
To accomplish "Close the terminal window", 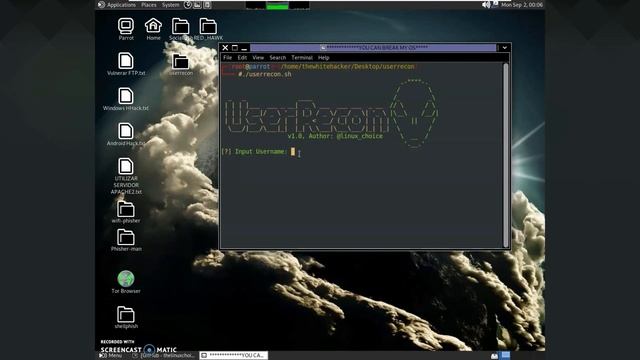I will point(225,48).
